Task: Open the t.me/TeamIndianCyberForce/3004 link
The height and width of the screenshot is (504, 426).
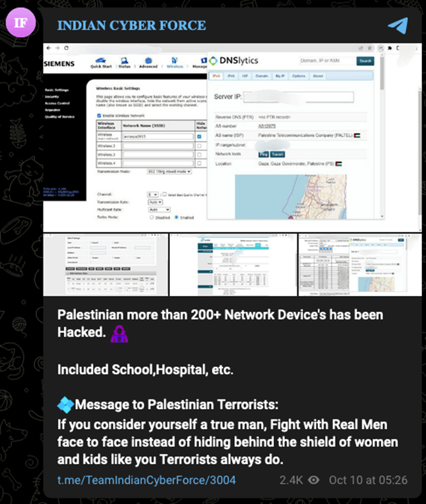Action: tap(147, 480)
